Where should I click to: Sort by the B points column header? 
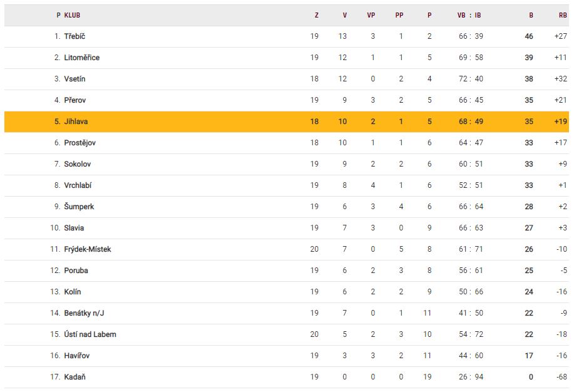coord(531,15)
